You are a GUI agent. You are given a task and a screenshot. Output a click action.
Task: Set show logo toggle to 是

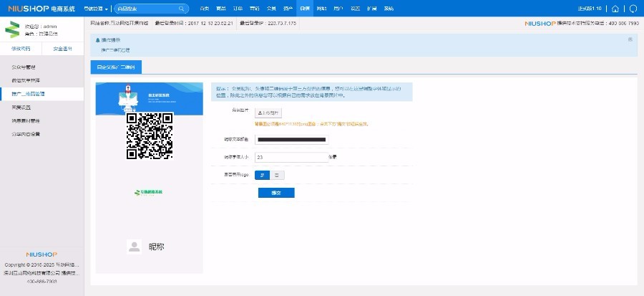point(262,175)
